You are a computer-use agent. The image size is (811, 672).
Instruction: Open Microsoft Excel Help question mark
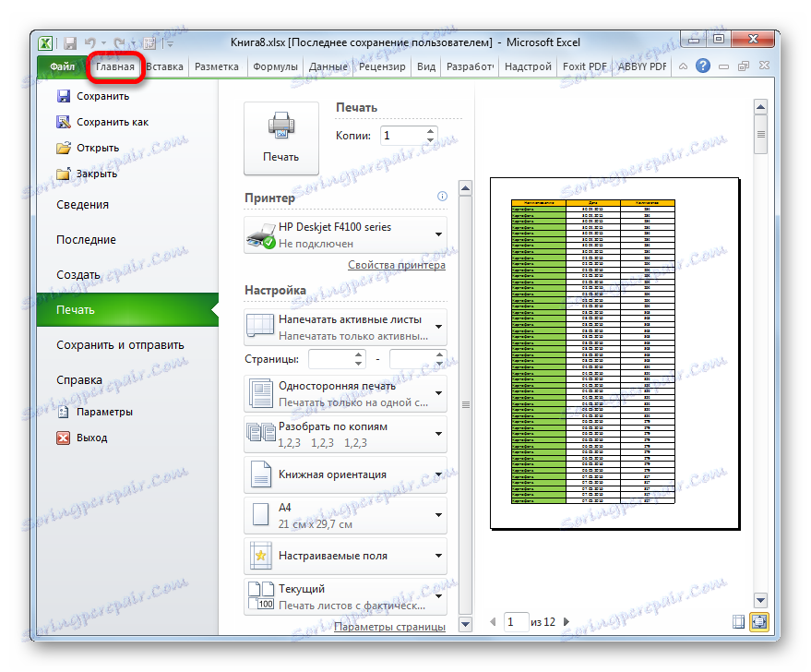tap(702, 66)
